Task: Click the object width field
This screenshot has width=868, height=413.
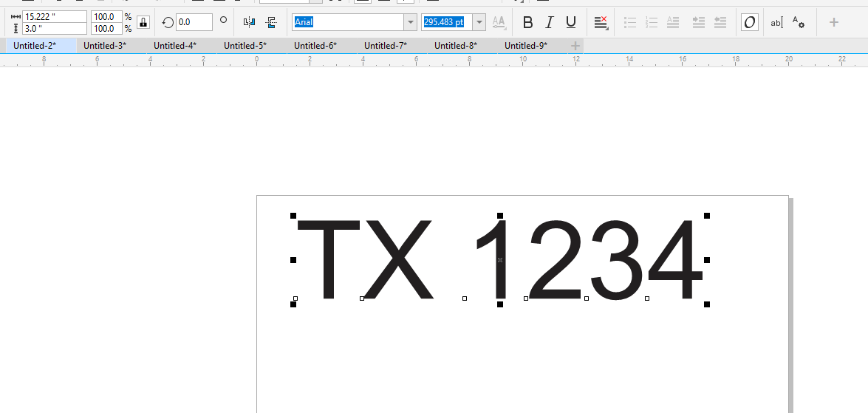Action: 54,16
